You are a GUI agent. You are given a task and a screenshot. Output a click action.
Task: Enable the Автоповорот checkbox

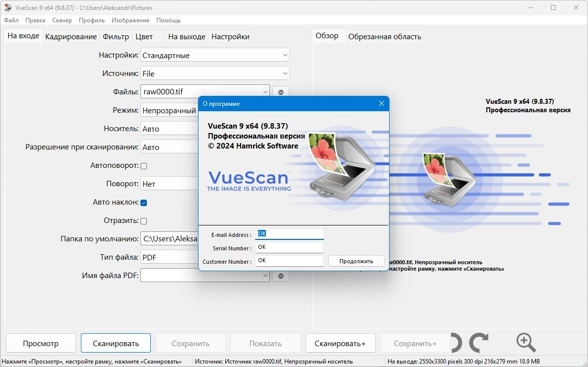click(x=144, y=166)
